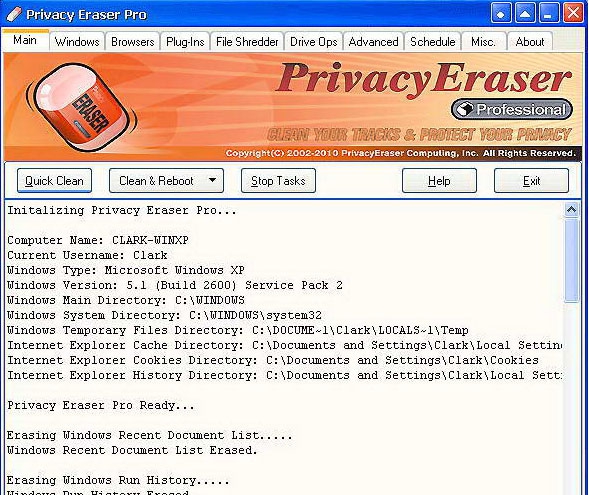
Task: Click the round dot title bar button
Action: 501,14
